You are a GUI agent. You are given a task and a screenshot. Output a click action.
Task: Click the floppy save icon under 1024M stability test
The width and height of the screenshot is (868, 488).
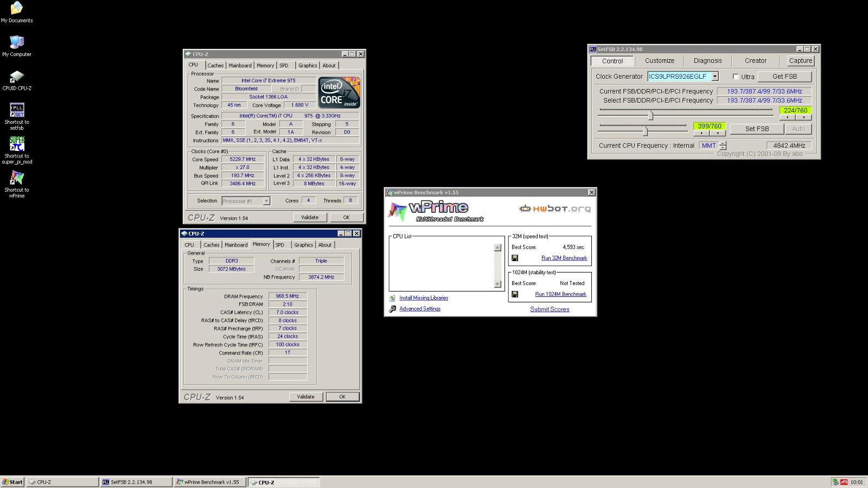pos(515,294)
